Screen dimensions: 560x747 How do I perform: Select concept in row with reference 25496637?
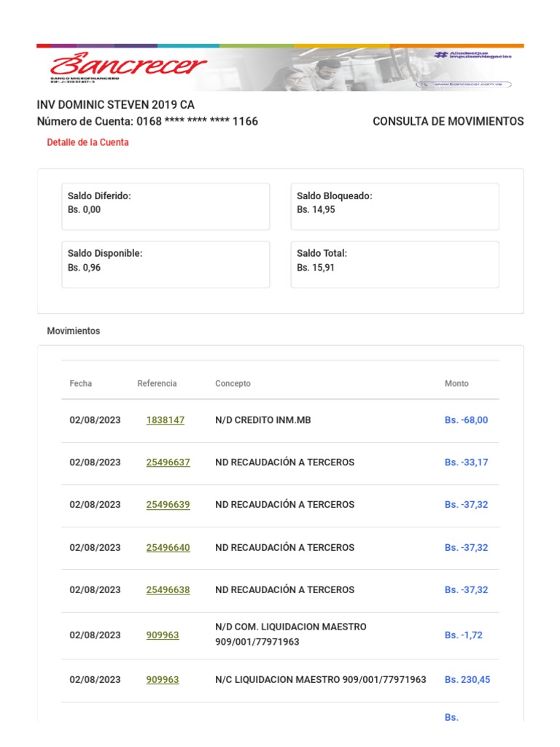pos(285,462)
